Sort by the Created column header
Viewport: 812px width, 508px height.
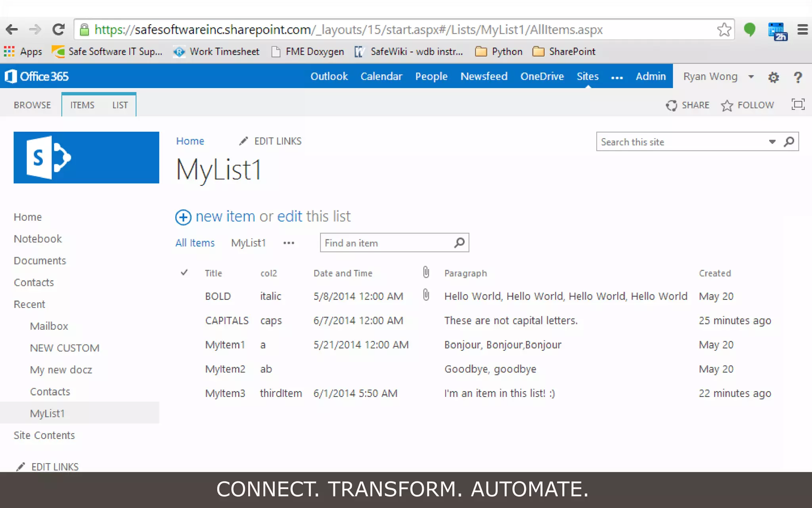(x=715, y=273)
